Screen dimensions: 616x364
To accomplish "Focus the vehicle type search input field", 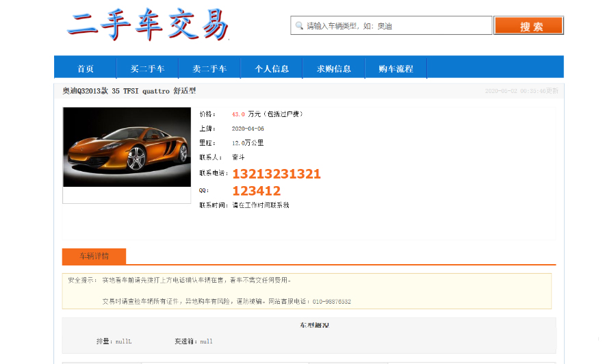I will [x=397, y=26].
